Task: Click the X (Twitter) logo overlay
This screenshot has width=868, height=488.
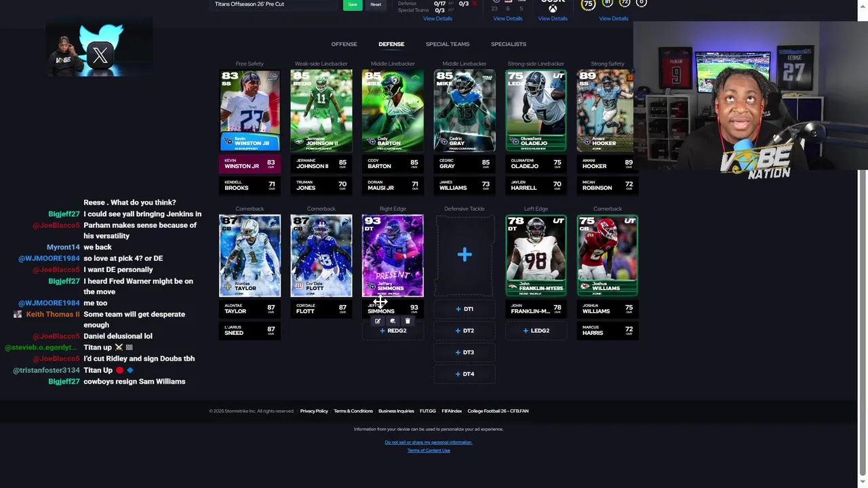Action: click(x=100, y=55)
